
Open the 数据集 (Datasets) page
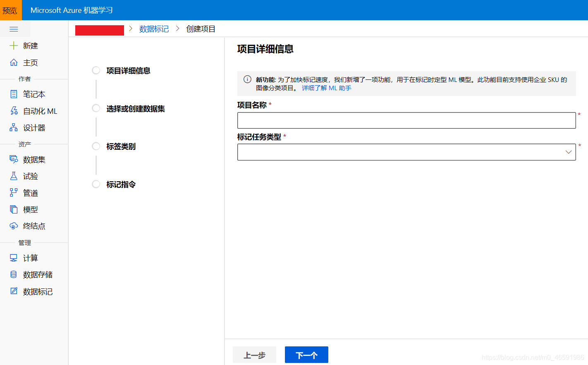pos(30,159)
